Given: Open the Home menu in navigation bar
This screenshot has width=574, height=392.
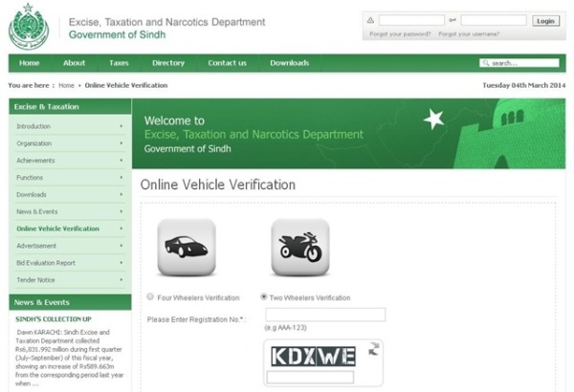Looking at the screenshot, I should [x=30, y=63].
